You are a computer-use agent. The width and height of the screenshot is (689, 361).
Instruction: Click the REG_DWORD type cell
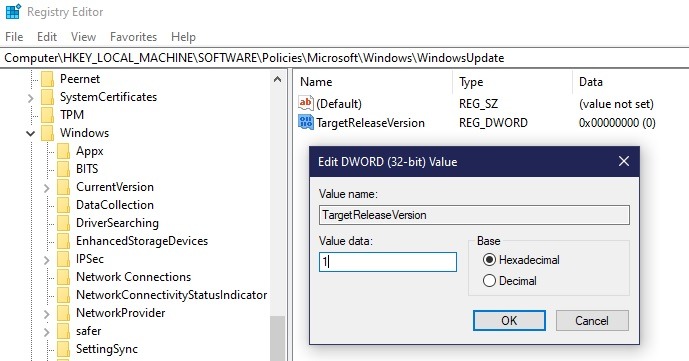[x=493, y=123]
